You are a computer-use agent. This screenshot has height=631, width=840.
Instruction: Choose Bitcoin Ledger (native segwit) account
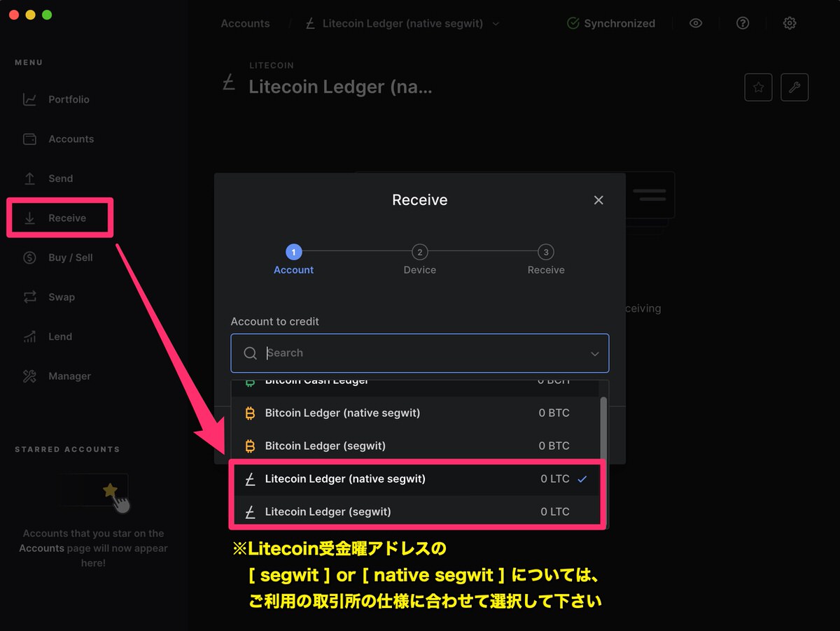click(x=416, y=413)
